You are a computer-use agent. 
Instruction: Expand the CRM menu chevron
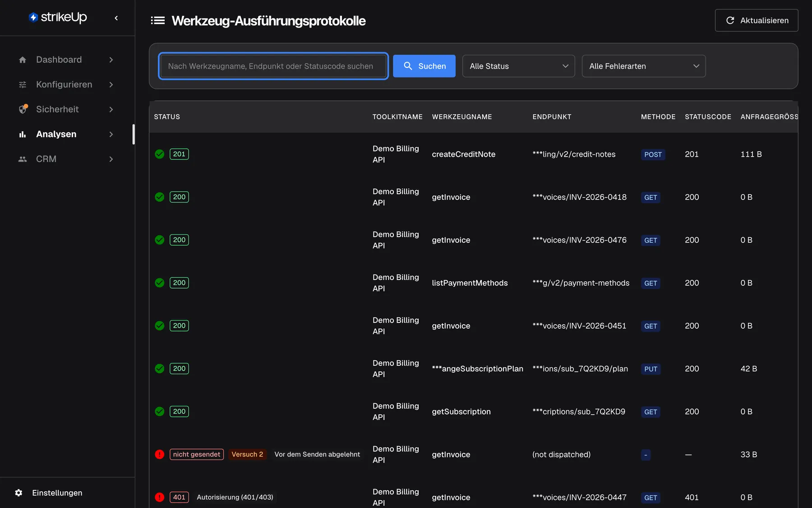point(111,159)
